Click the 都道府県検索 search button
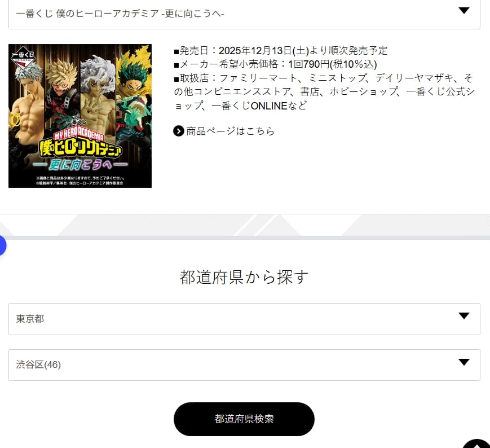 244,419
